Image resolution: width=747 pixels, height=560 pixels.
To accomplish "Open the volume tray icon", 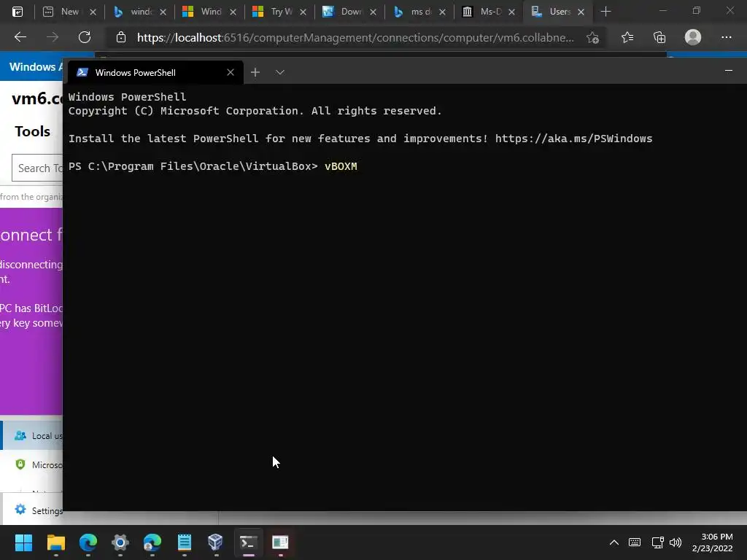I will pyautogui.click(x=675, y=542).
